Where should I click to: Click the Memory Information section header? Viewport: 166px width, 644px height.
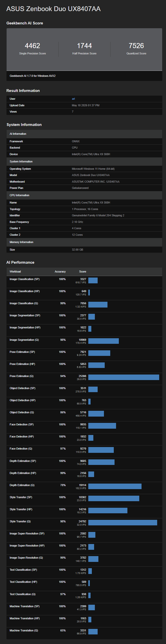point(84,242)
